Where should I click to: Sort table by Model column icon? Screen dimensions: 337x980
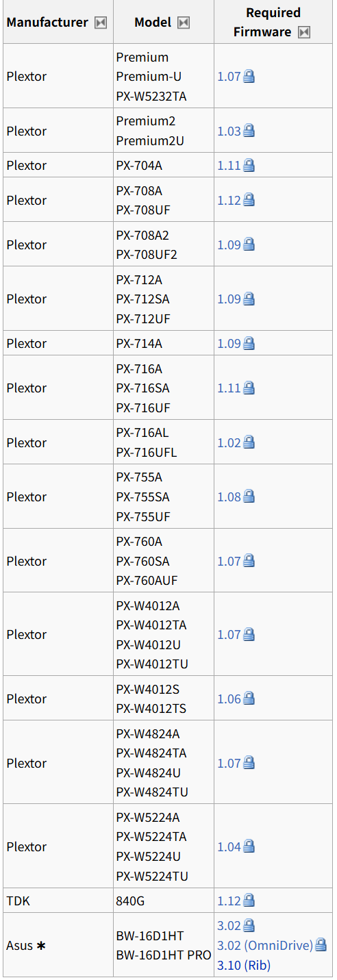[x=183, y=23]
